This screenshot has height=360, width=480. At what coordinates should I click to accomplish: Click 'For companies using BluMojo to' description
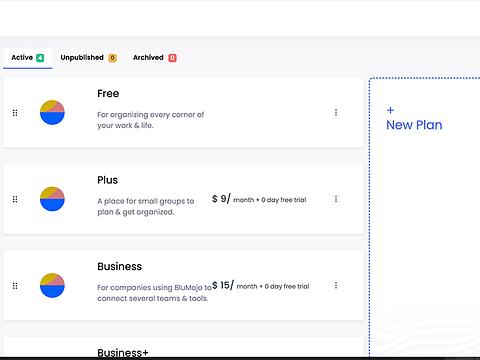[154, 287]
